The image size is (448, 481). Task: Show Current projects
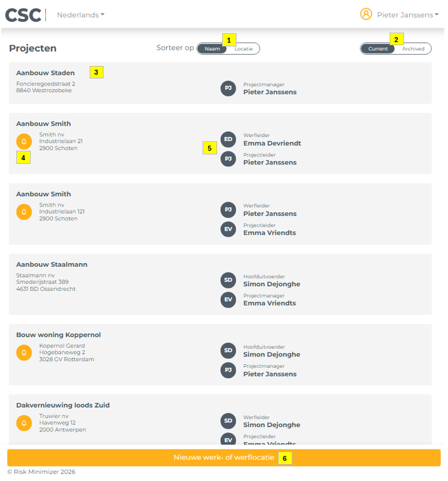coord(378,48)
